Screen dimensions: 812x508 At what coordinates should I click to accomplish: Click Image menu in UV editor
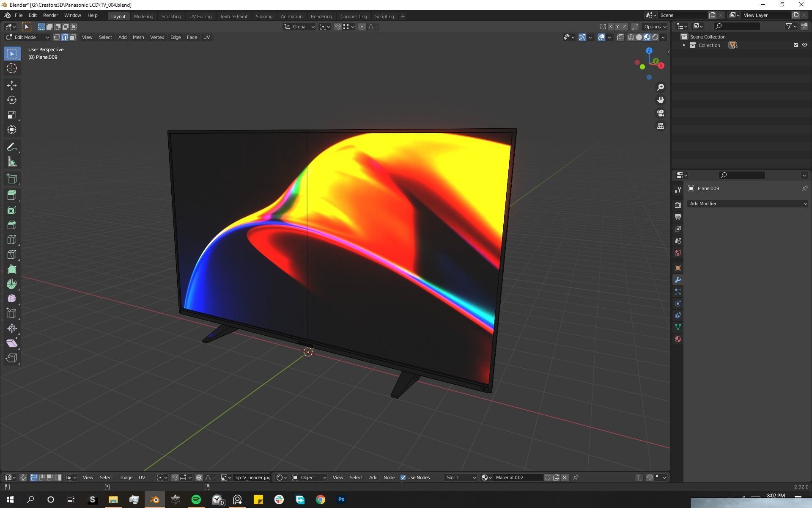coord(126,478)
